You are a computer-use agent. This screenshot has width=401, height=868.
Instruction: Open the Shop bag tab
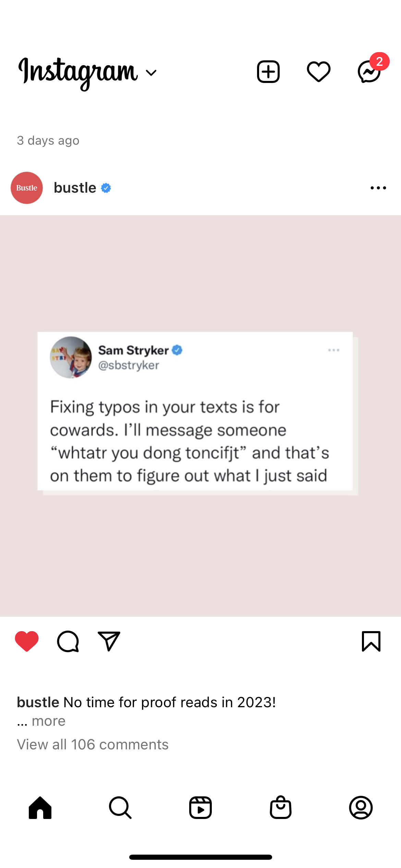tap(281, 807)
